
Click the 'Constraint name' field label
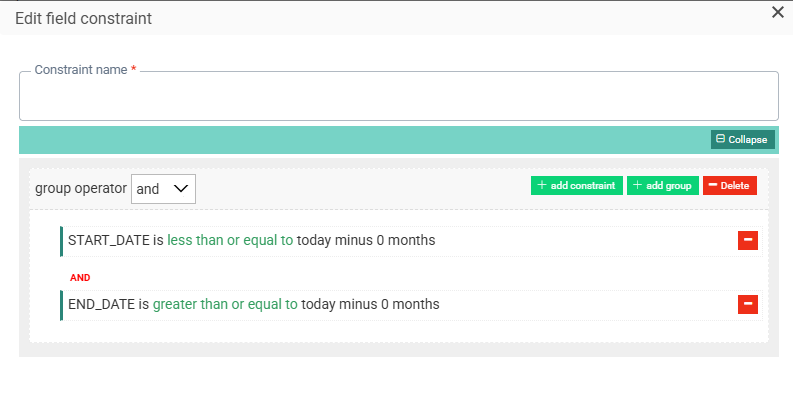(81, 70)
